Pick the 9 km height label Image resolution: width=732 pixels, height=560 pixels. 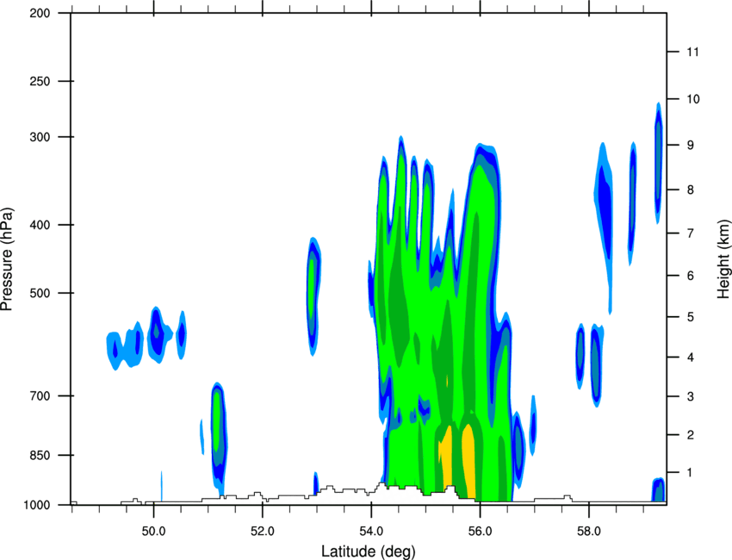[x=690, y=146]
